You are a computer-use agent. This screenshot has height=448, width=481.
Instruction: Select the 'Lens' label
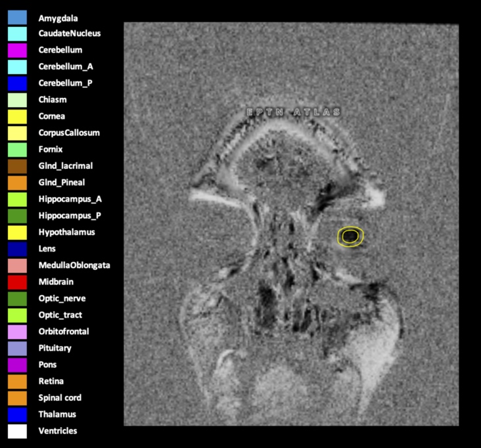[47, 248]
